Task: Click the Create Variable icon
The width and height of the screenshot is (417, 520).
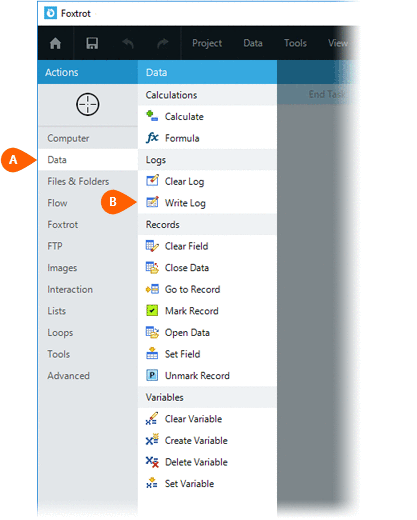Action: (x=152, y=440)
